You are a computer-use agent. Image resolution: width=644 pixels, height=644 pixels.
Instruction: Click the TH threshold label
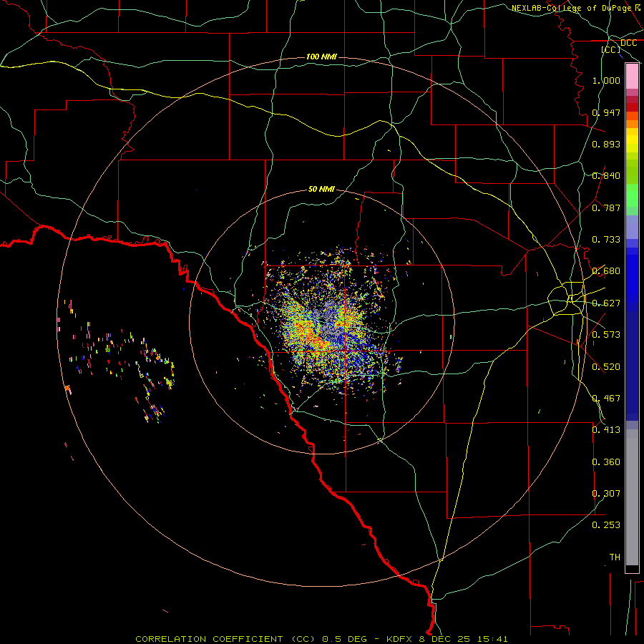click(x=615, y=557)
